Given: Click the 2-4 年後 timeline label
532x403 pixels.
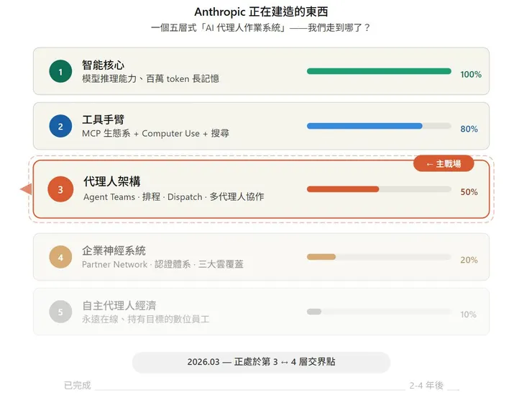Looking at the screenshot, I should click(x=426, y=386).
